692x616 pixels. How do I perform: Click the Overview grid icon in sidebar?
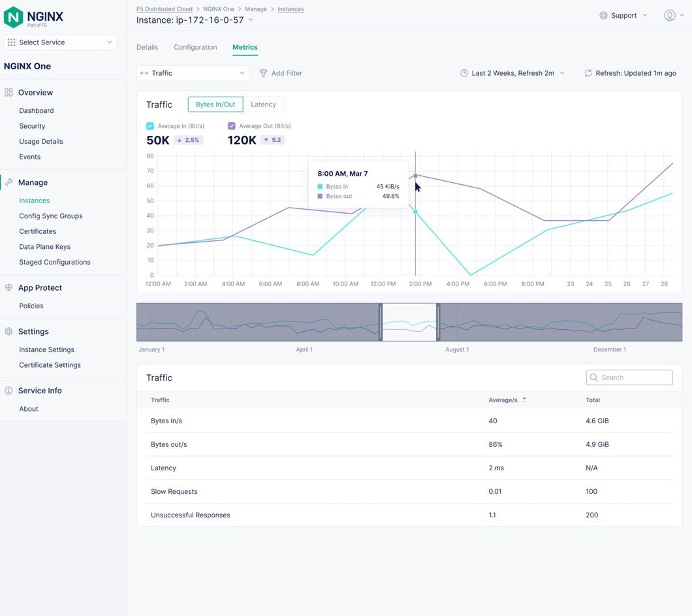click(x=8, y=93)
